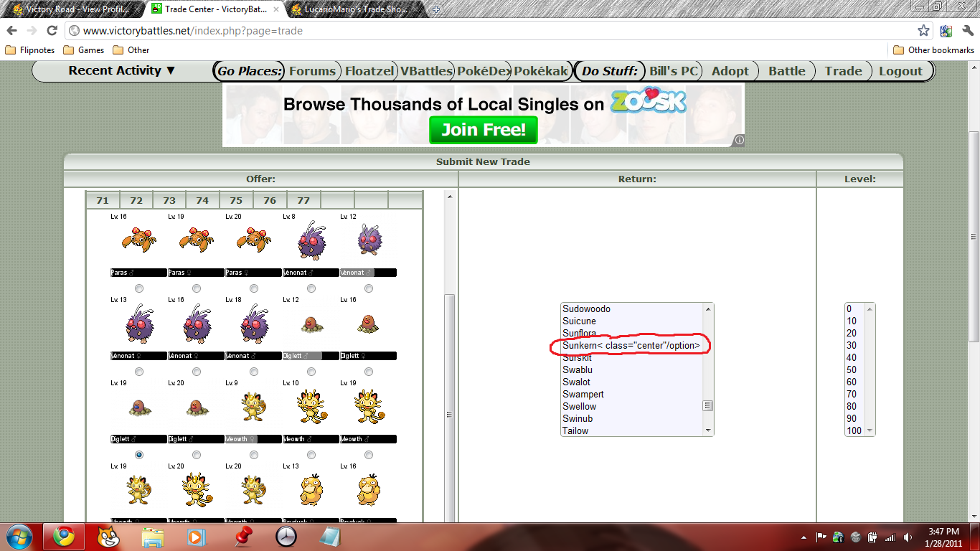The image size is (980, 551).
Task: Go to Bill's PC link
Action: 673,71
